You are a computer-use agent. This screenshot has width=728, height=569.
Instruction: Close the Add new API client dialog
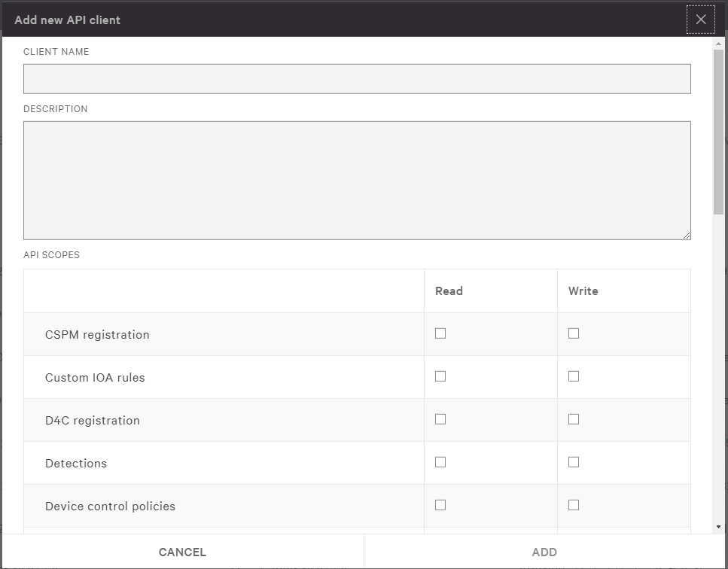tap(701, 20)
